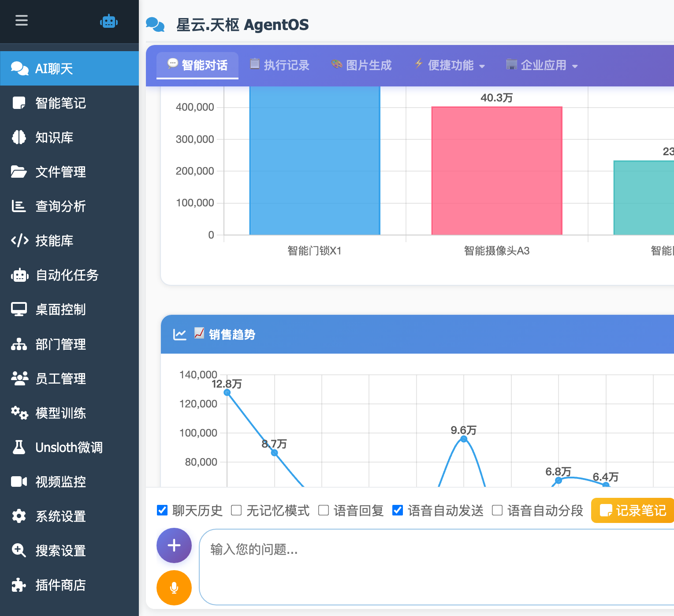The height and width of the screenshot is (616, 674).
Task: Collapse the sidebar with the hamburger menu
Action: click(21, 21)
